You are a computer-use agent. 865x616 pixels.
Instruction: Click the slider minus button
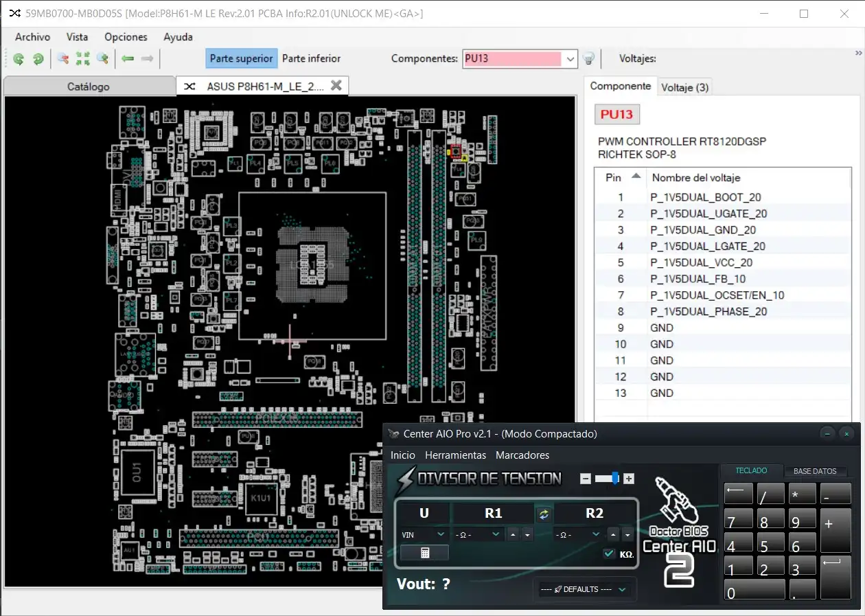coord(586,479)
